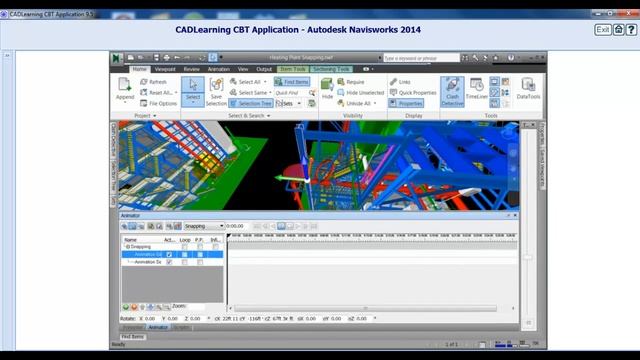
Task: Open the Sectioning Tools contextual tab
Action: coord(331,69)
